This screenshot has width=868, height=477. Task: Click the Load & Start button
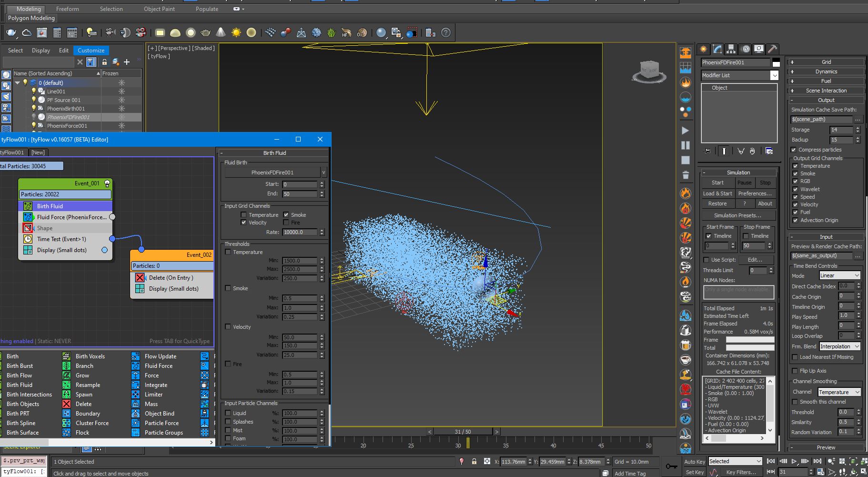(x=717, y=193)
